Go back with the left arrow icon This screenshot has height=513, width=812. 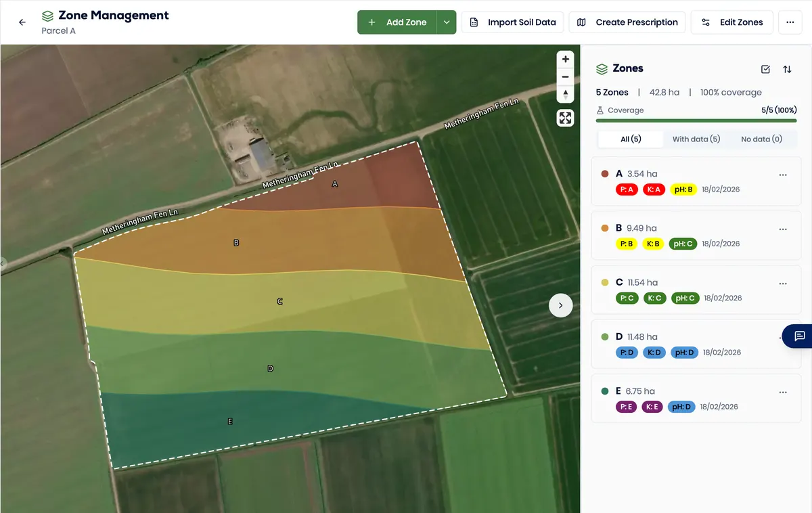pyautogui.click(x=22, y=22)
